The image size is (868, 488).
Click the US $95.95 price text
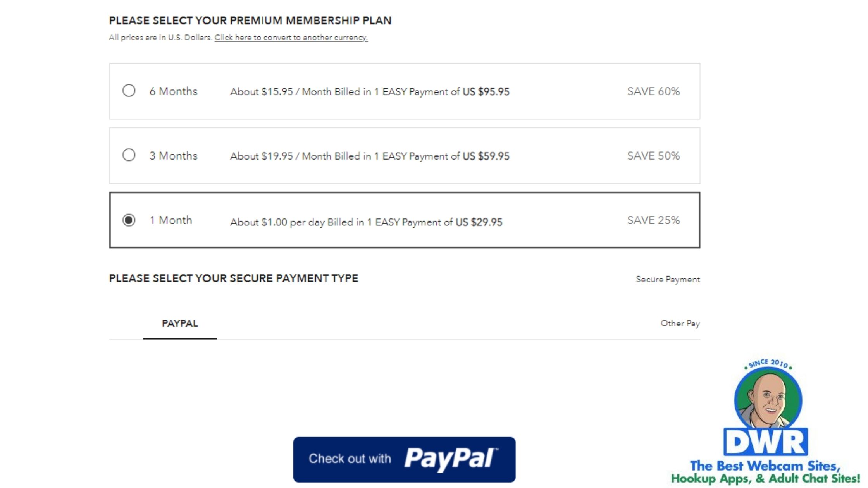click(x=486, y=92)
